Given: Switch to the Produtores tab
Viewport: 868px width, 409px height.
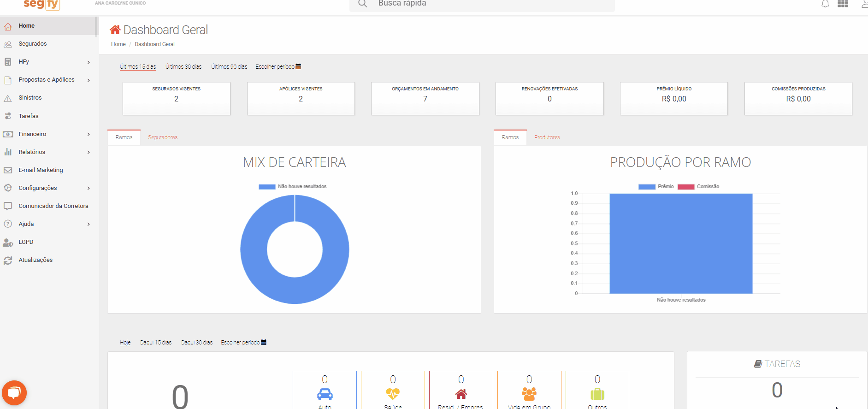Looking at the screenshot, I should click(547, 137).
